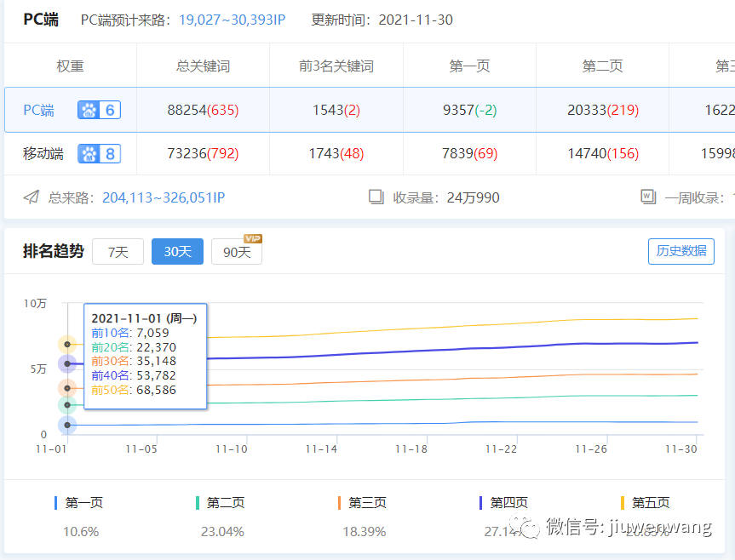The image size is (735, 560).
Task: Click the Baidu paw weight 6 badge
Action: coord(99,110)
